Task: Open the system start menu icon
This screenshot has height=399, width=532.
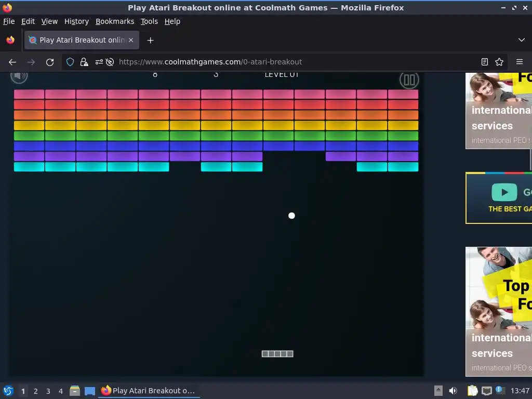Action: pyautogui.click(x=8, y=391)
